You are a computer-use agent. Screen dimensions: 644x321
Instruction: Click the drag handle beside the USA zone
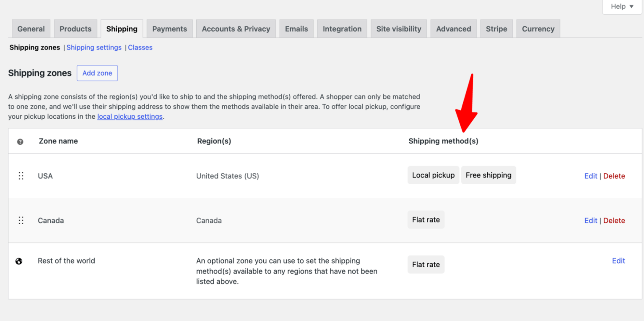(x=21, y=176)
